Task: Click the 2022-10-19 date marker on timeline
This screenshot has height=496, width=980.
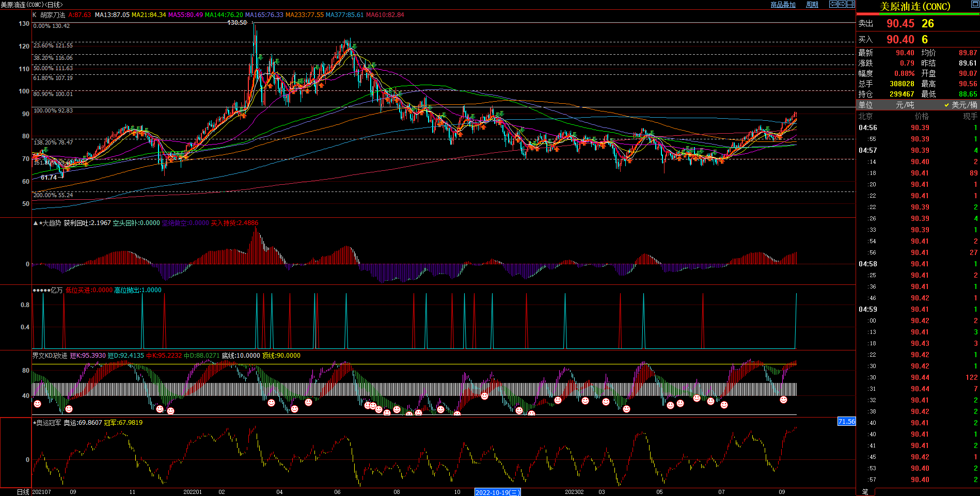Action: (x=497, y=492)
